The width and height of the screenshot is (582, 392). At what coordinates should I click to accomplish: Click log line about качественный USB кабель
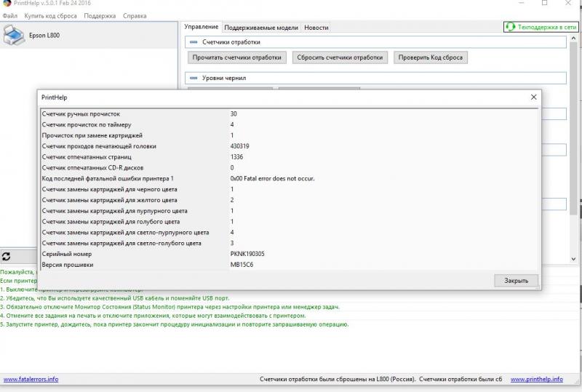point(115,298)
